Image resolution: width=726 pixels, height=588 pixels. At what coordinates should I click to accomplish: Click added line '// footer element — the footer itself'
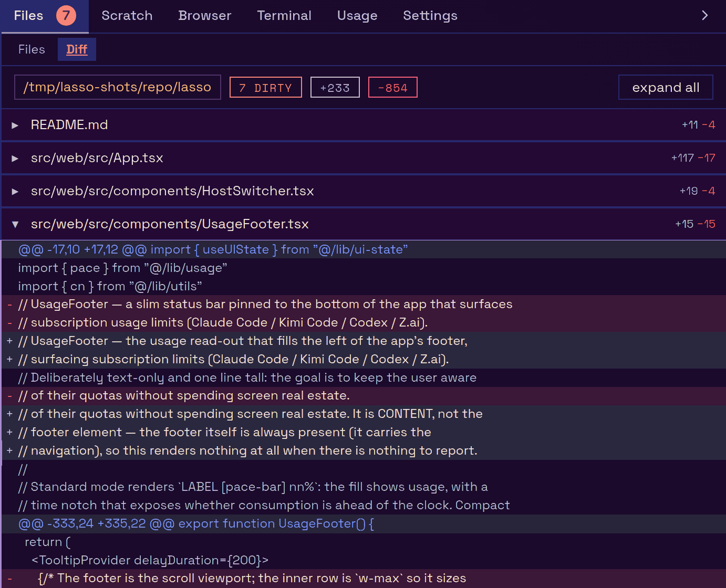[364, 432]
